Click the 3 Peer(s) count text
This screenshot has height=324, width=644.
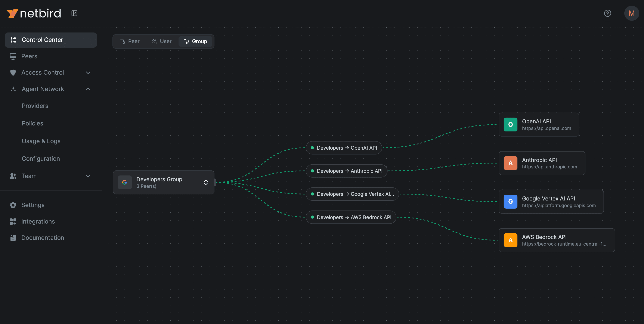pyautogui.click(x=146, y=186)
